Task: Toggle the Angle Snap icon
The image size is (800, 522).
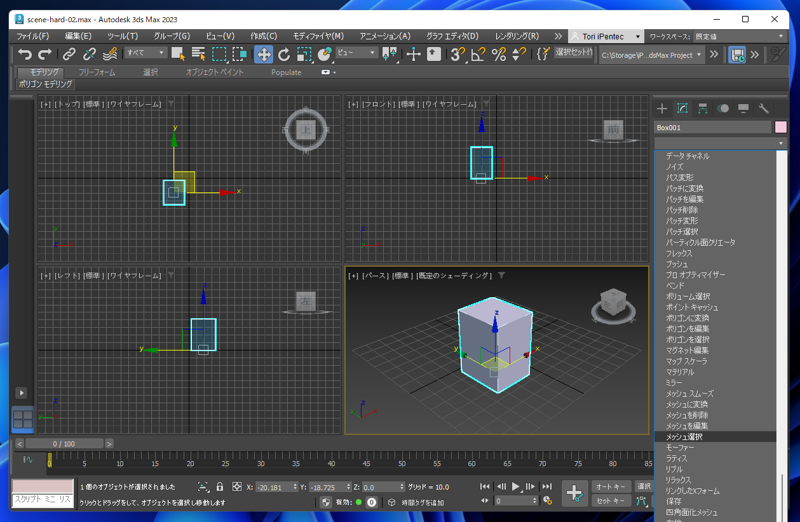Action: tap(478, 54)
